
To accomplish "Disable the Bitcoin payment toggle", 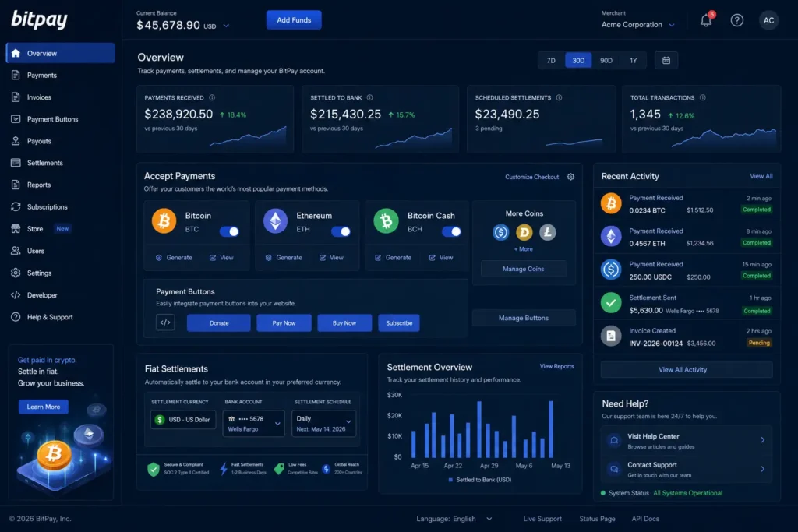I will [230, 232].
